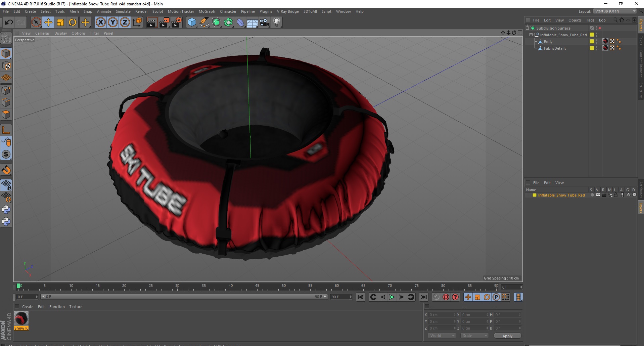
Task: Open the V-Ray Bridge menu
Action: click(x=288, y=11)
